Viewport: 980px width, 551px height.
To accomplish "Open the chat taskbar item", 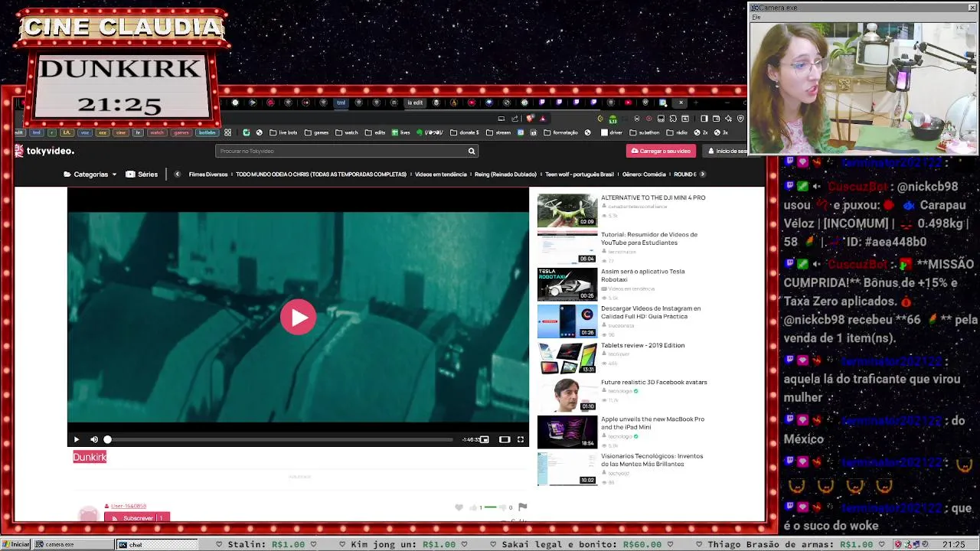I will click(x=155, y=545).
